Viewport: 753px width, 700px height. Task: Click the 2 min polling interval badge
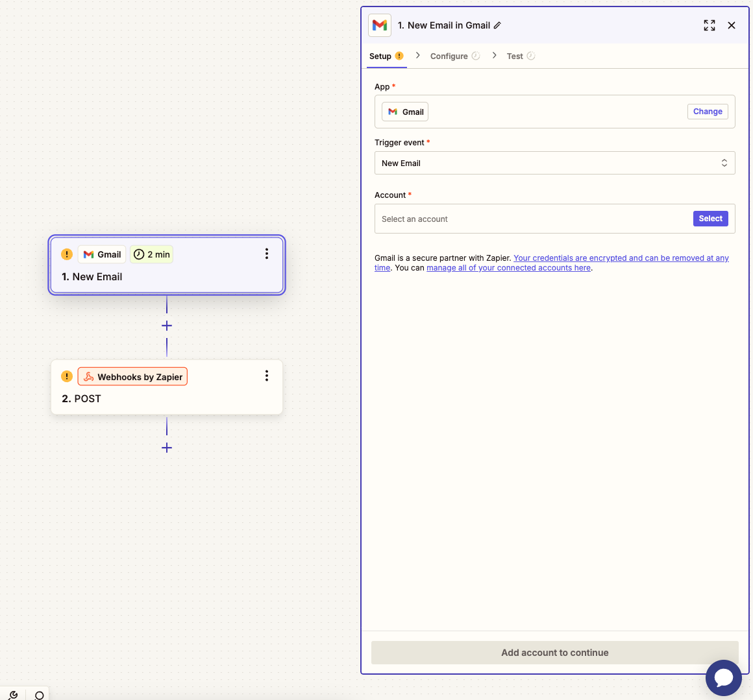(x=151, y=254)
